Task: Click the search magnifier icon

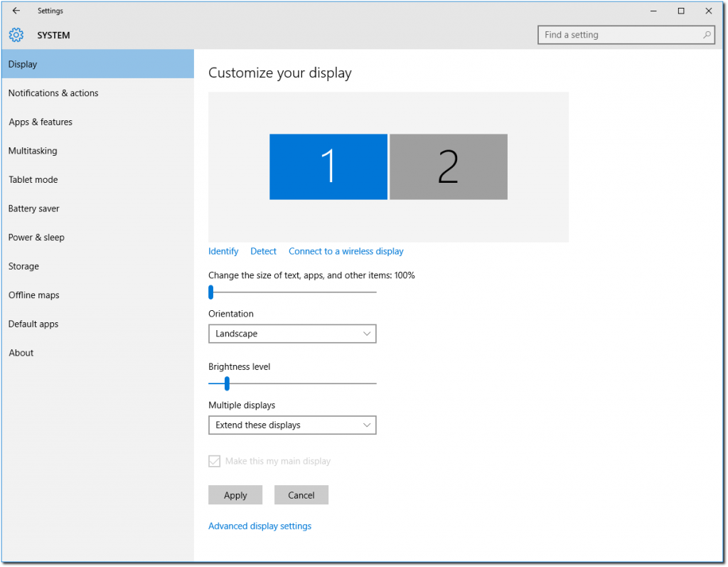Action: point(707,35)
